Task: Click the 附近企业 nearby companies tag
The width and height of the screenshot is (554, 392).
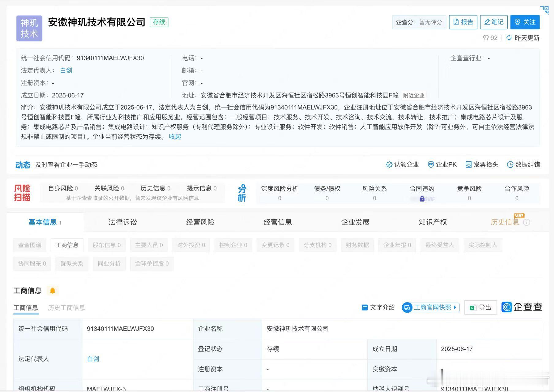Action: pyautogui.click(x=414, y=95)
